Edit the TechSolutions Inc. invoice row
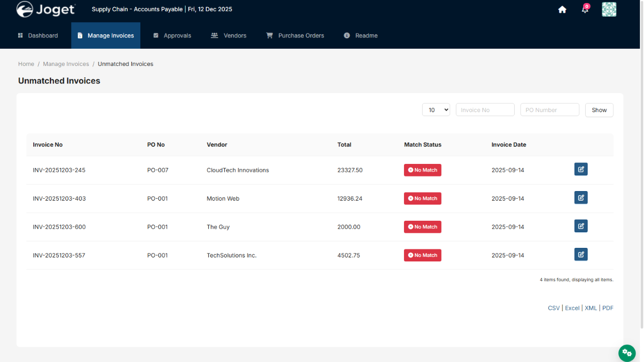 [581, 254]
